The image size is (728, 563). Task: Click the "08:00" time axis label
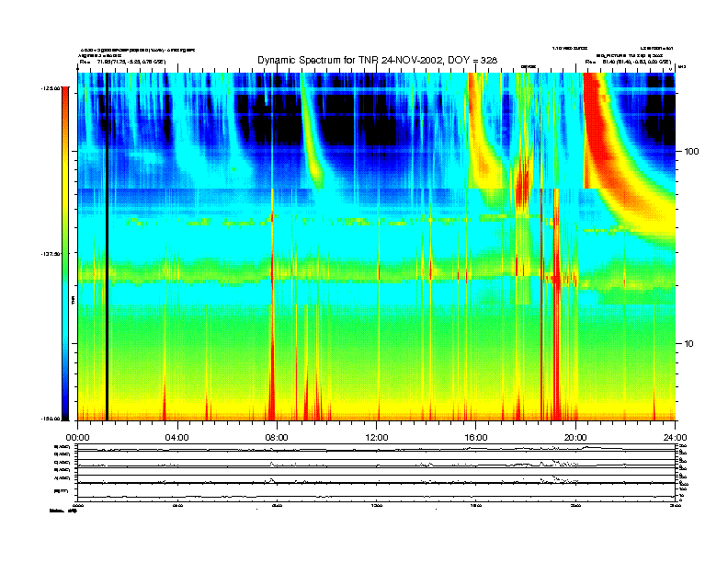point(277,438)
